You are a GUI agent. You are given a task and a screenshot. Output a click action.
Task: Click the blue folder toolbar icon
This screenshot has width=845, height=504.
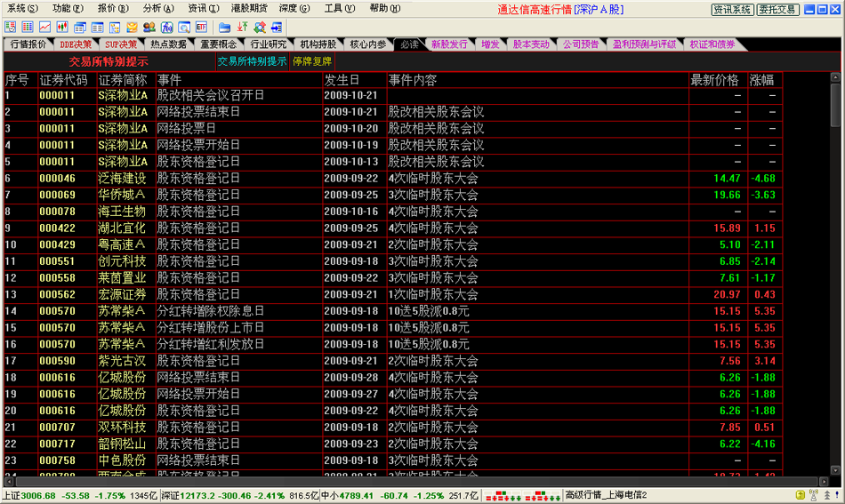click(225, 27)
